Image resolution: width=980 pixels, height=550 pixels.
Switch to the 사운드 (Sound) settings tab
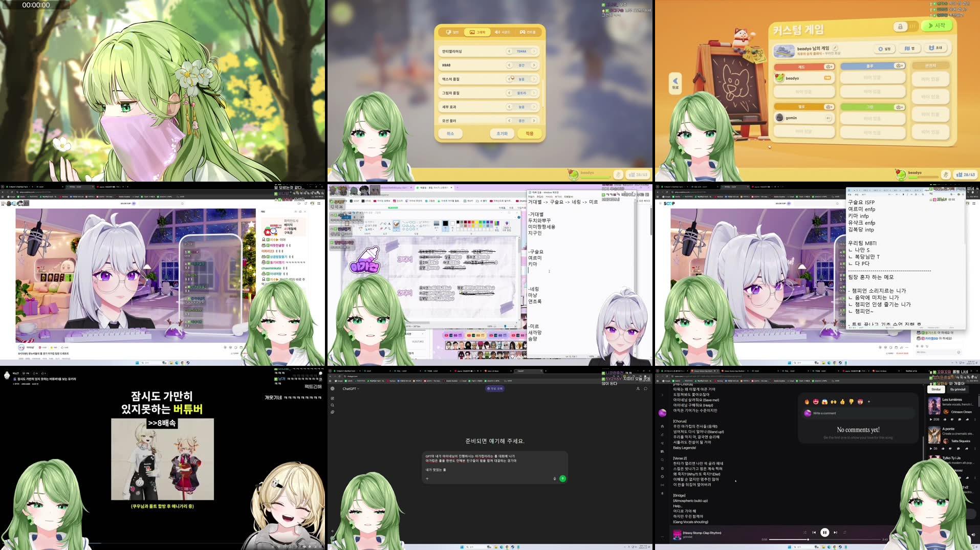502,32
